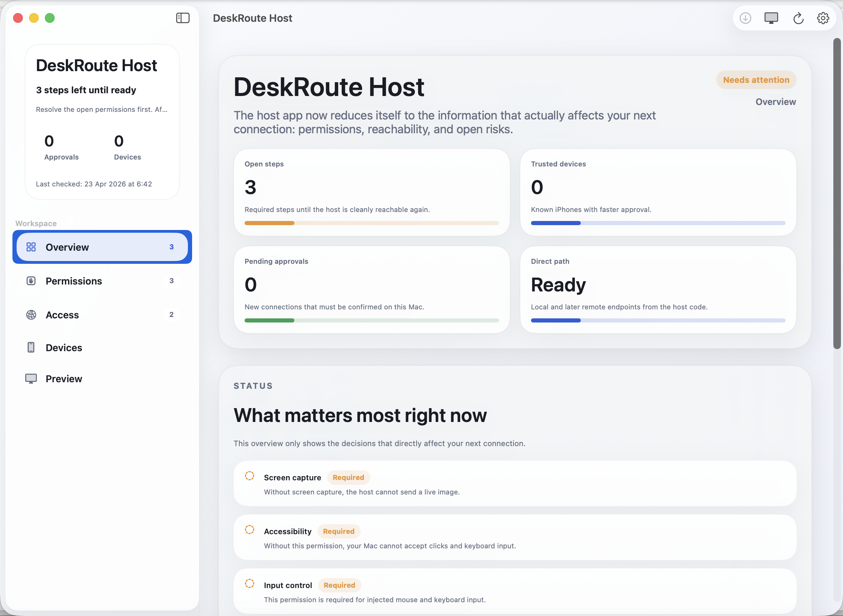The image size is (843, 616).
Task: Click the Needs attention badge
Action: [756, 80]
